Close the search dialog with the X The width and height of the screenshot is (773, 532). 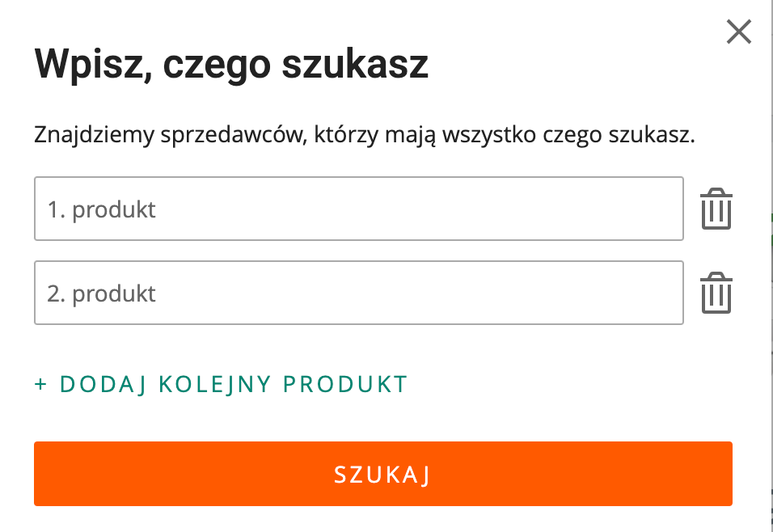pyautogui.click(x=739, y=32)
